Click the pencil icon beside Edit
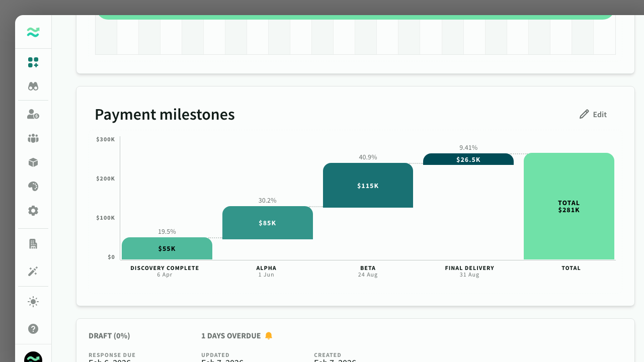The height and width of the screenshot is (362, 644). [x=584, y=114]
